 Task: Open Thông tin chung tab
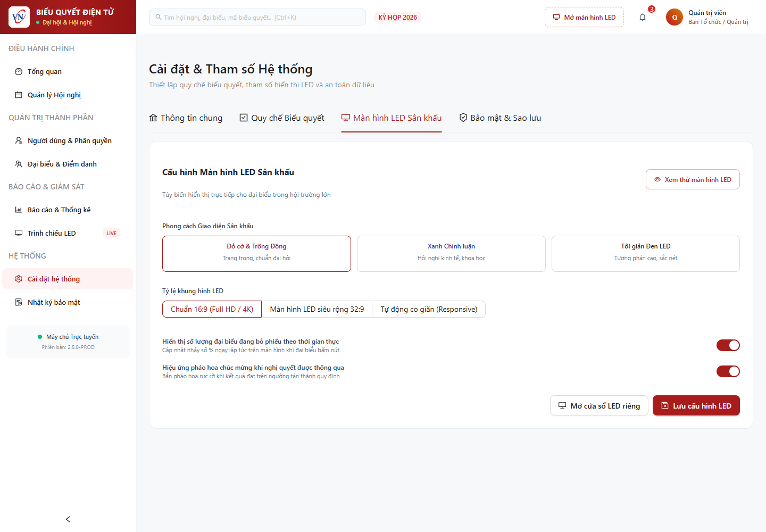point(186,118)
